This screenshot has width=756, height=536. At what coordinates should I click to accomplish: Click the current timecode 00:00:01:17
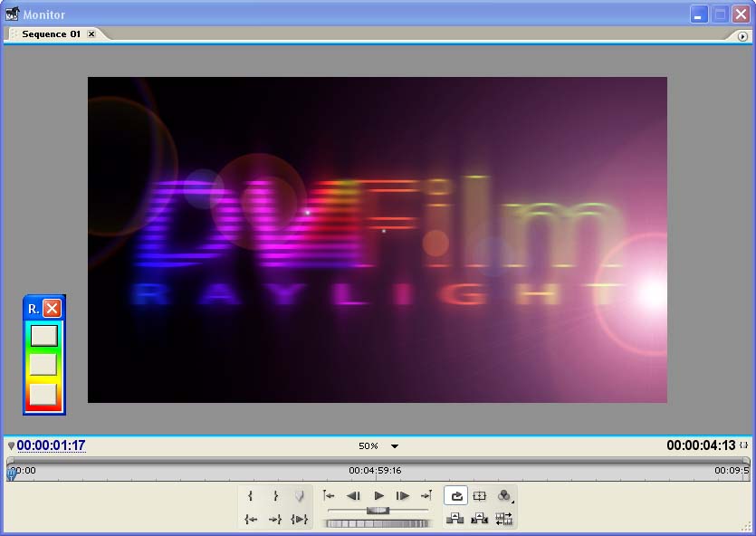[x=51, y=445]
